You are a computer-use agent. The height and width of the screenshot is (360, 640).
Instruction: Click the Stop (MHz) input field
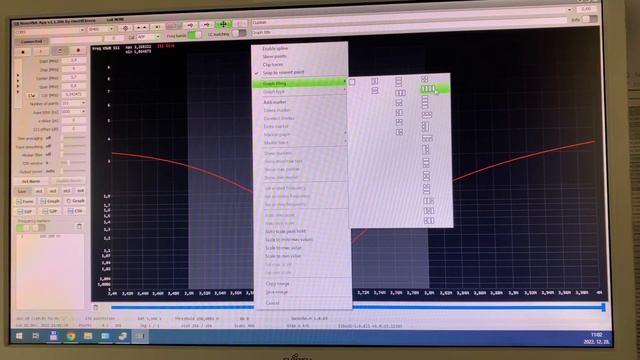[x=74, y=69]
